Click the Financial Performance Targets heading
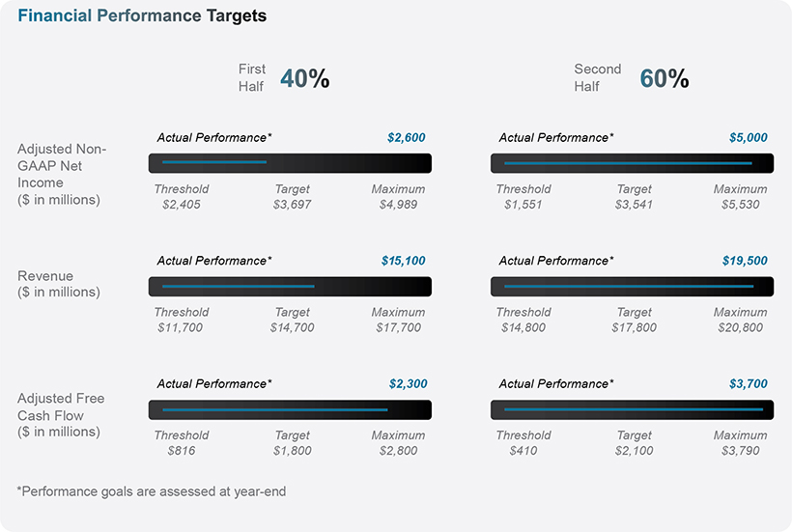Viewport: 792px width, 532px height. [x=142, y=16]
